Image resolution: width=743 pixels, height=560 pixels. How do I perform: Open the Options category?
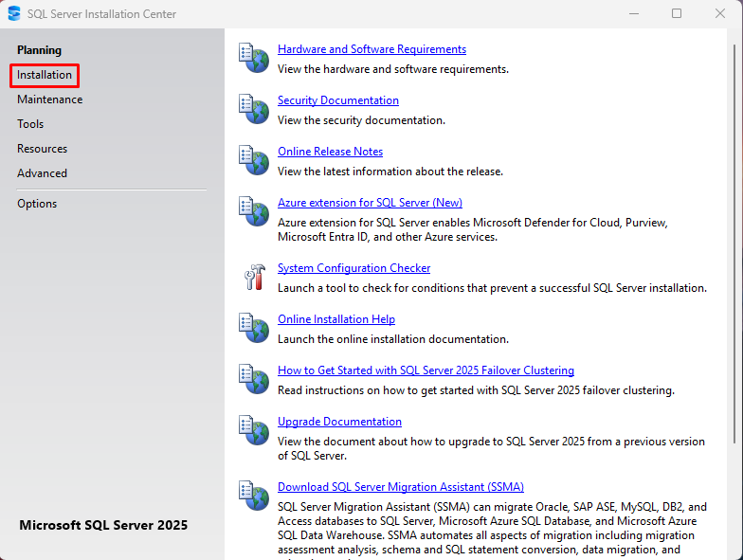tap(37, 204)
